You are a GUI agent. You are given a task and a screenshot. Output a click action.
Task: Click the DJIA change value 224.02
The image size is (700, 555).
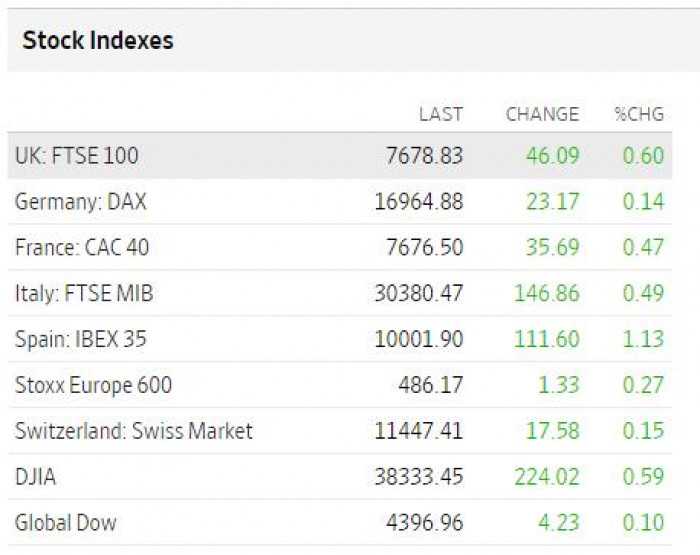546,476
